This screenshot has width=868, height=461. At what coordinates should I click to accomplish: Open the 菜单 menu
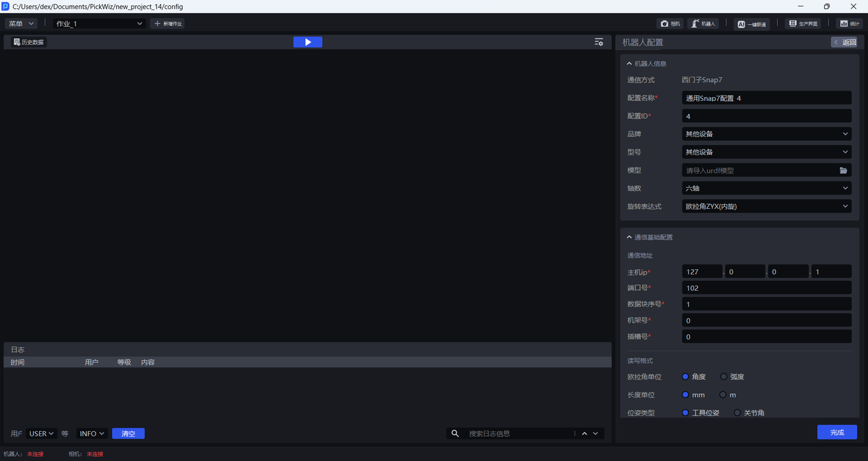coord(21,24)
